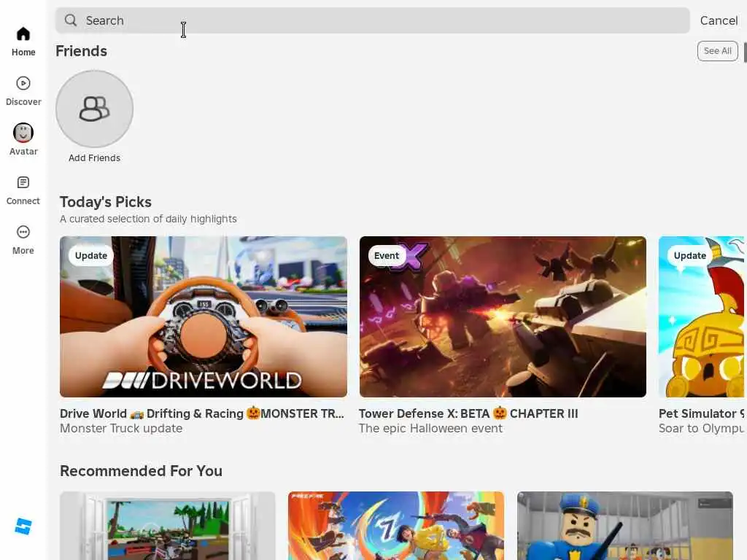
Task: Click the 'Friends' heading
Action: point(82,51)
